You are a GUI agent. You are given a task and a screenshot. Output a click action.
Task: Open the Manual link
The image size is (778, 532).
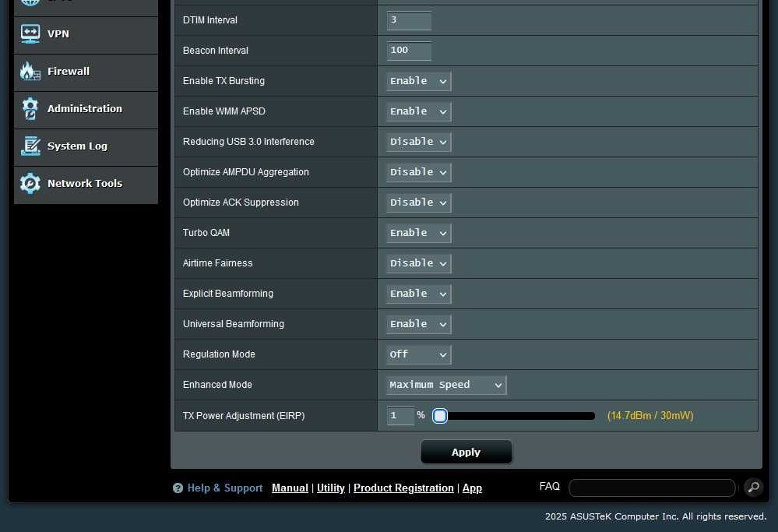(x=290, y=488)
